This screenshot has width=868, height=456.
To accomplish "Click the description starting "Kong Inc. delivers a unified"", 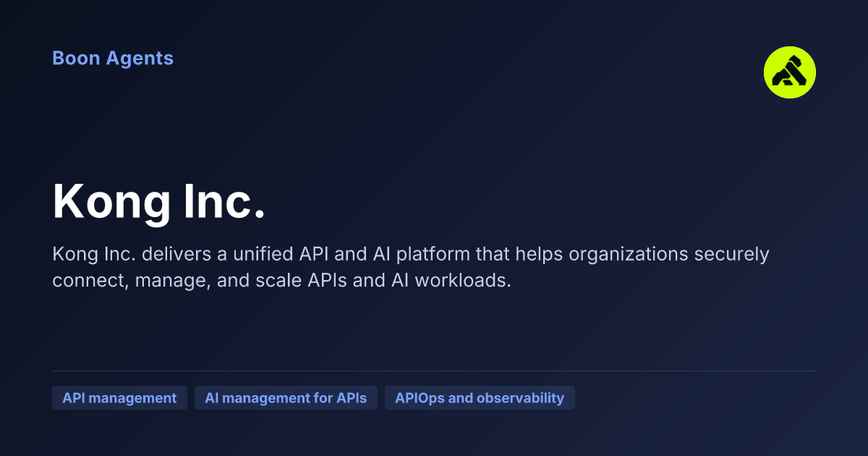I will pyautogui.click(x=411, y=267).
